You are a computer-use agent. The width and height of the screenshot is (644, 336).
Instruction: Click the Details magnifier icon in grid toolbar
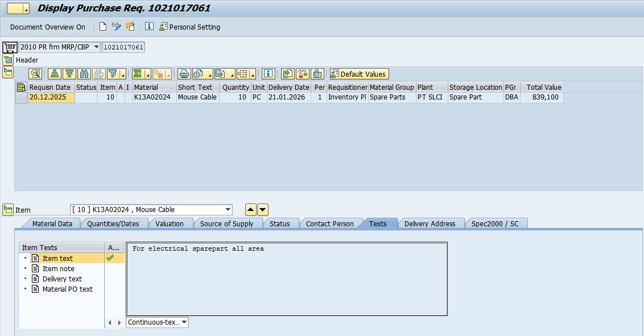tap(36, 74)
